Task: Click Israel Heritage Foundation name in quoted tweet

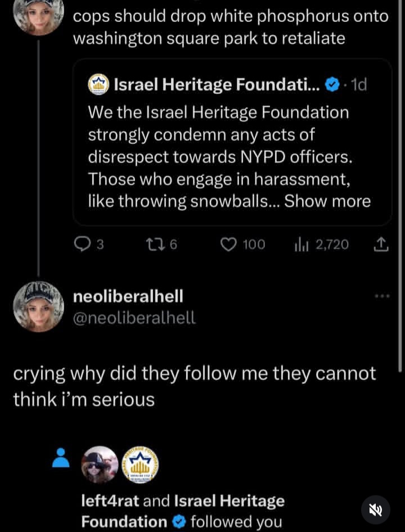Action: tap(217, 85)
